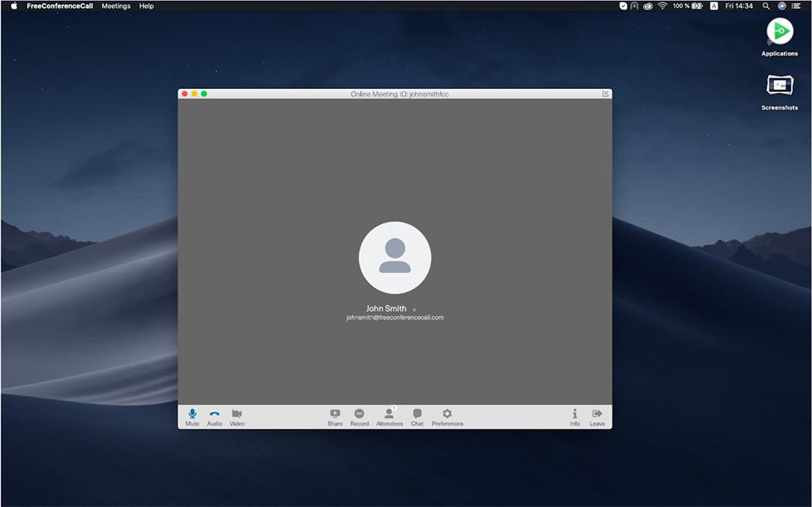Click John Smith's profile avatar
The height and width of the screenshot is (507, 812).
[x=394, y=257]
